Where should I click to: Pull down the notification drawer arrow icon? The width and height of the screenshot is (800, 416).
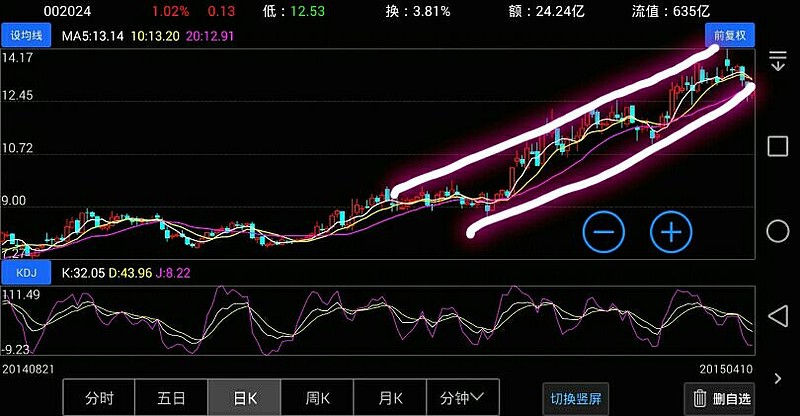[778, 61]
